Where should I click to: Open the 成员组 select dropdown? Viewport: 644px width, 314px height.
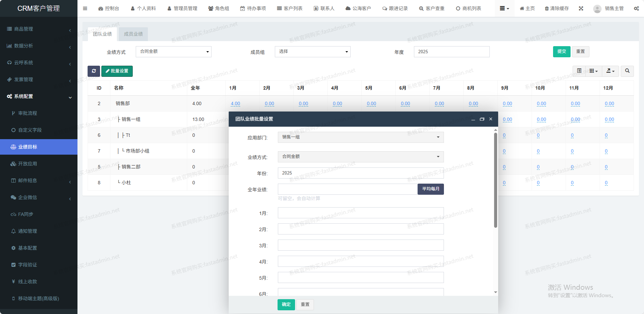pos(313,52)
